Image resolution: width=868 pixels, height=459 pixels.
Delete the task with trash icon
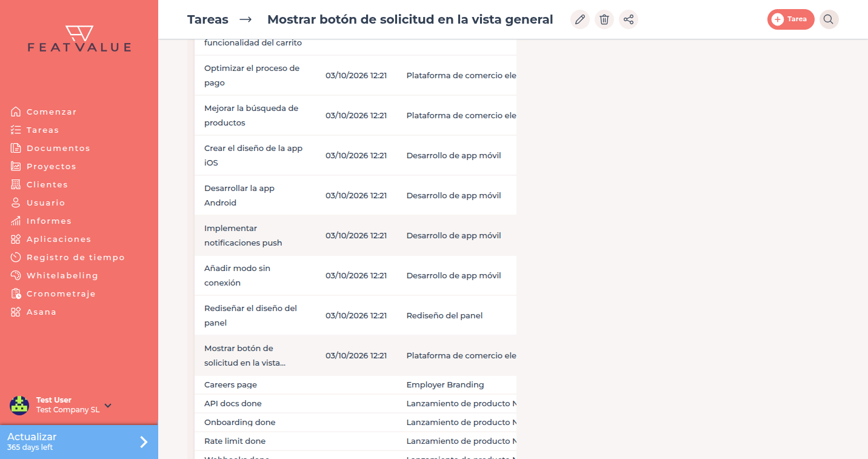point(604,19)
